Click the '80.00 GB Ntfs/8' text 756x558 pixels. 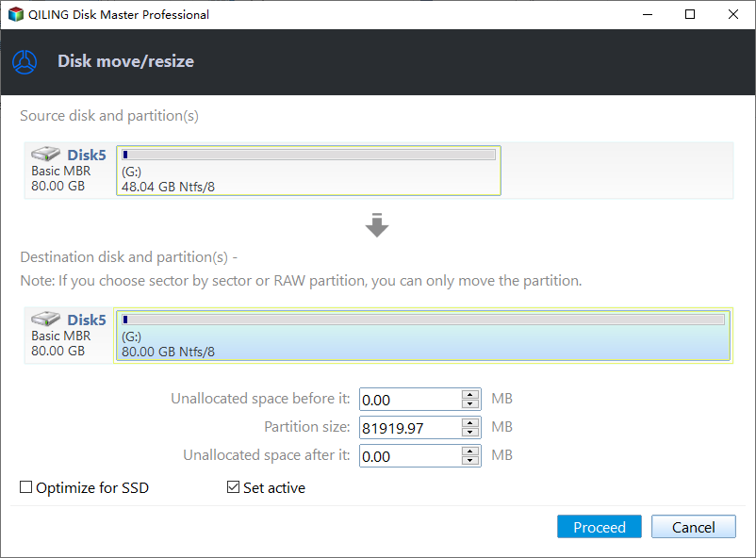[x=168, y=352]
